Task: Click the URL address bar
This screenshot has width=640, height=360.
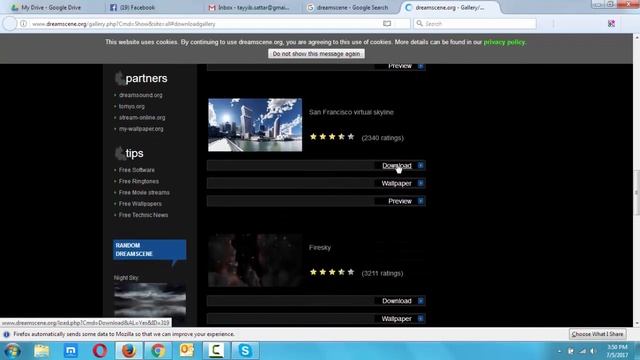Action: 204,24
